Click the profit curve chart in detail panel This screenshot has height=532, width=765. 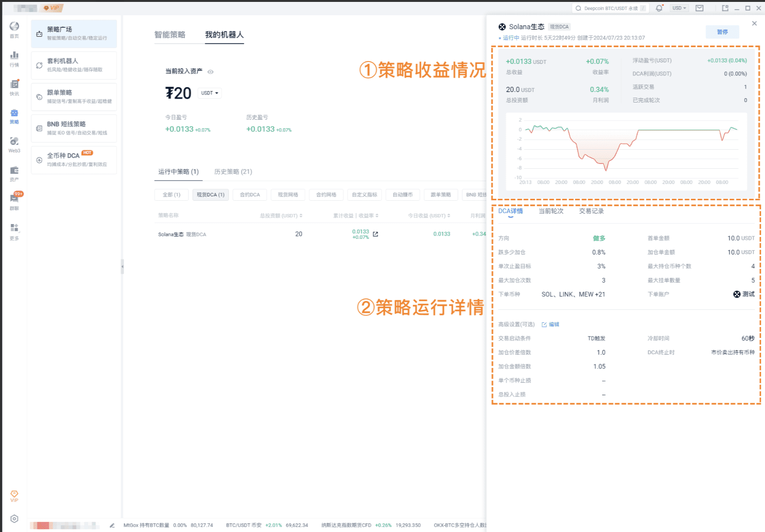pyautogui.click(x=626, y=151)
